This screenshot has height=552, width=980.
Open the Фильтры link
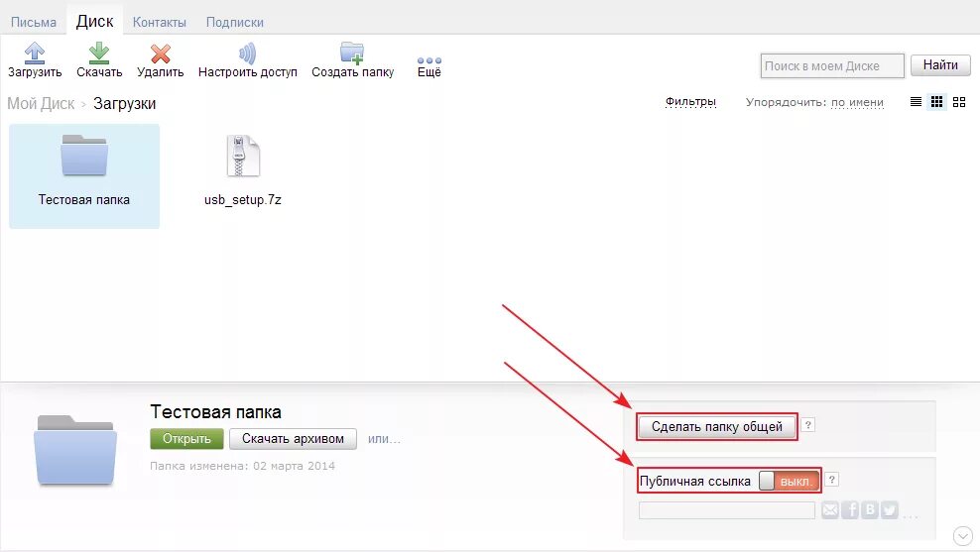pos(690,102)
